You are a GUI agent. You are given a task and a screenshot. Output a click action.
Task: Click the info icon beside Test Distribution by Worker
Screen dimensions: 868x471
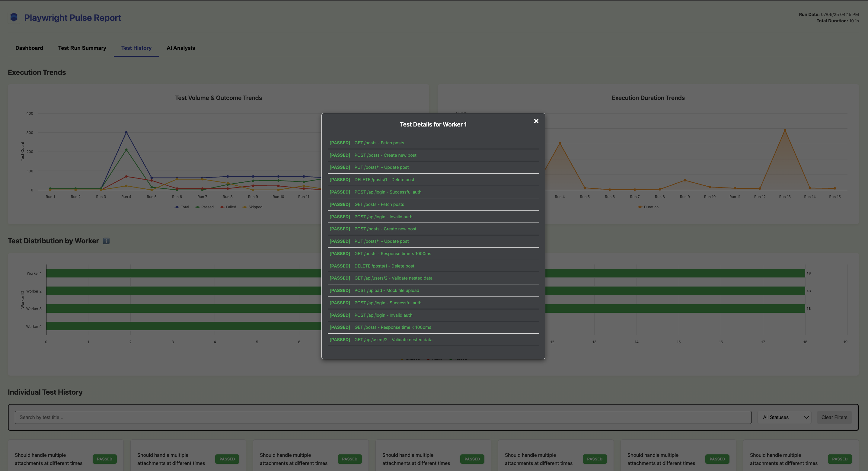(106, 241)
